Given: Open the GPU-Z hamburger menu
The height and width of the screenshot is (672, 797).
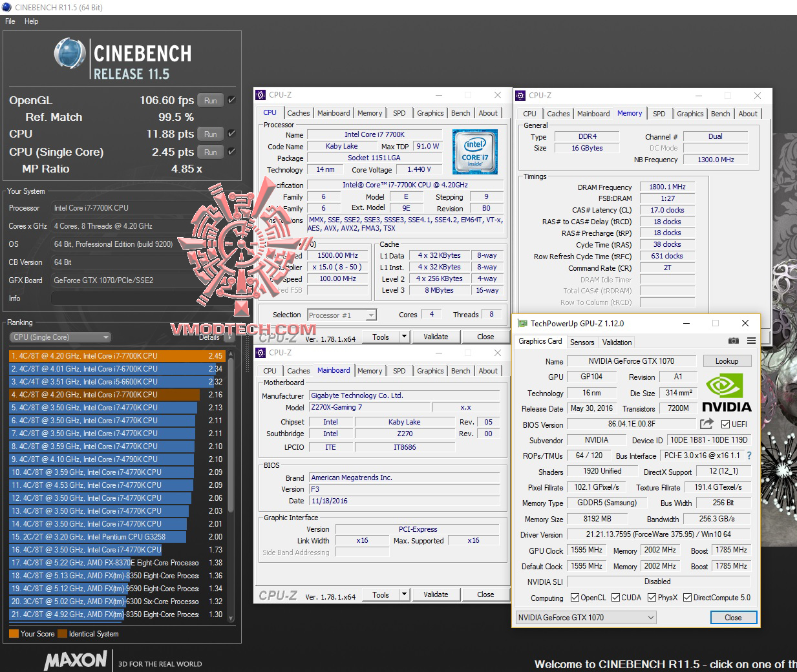Looking at the screenshot, I should [x=751, y=341].
